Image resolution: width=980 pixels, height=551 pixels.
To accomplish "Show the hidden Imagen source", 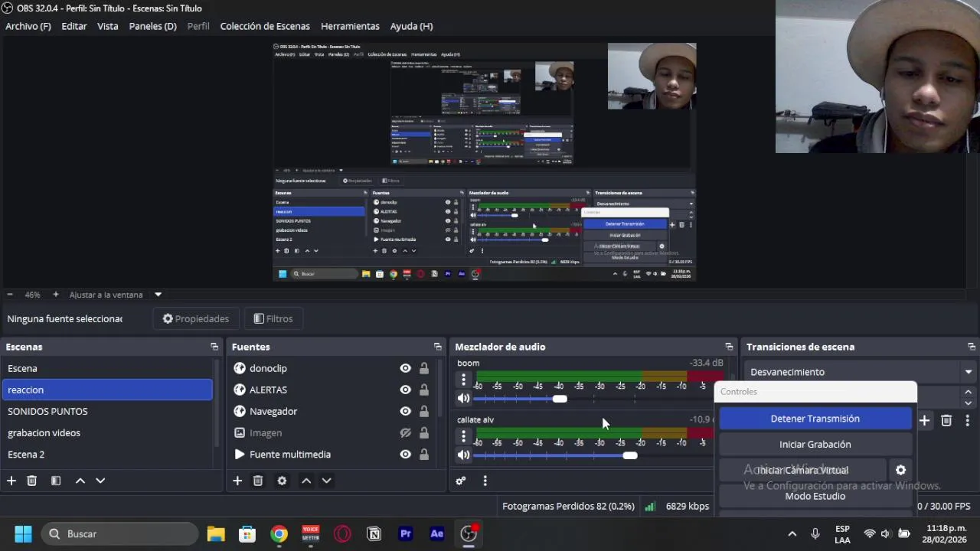I will click(x=406, y=432).
